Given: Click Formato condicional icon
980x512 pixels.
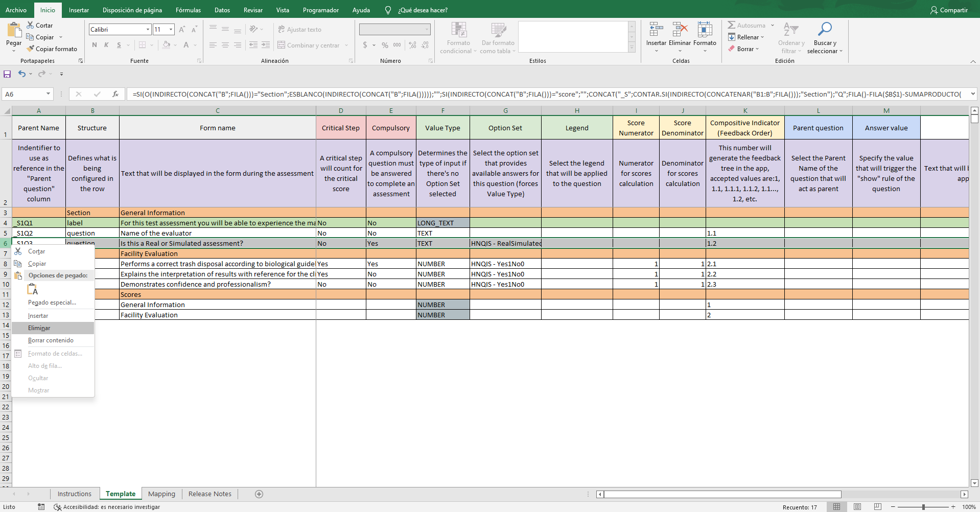Looking at the screenshot, I should pyautogui.click(x=459, y=30).
